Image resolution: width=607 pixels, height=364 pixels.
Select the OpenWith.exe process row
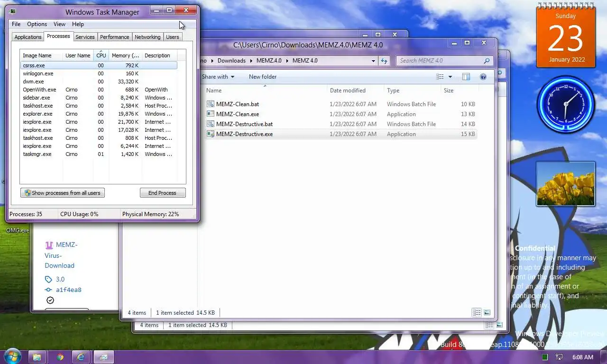pyautogui.click(x=99, y=90)
